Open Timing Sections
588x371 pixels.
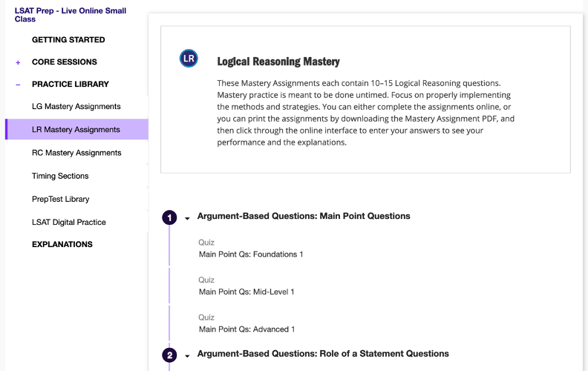(59, 176)
